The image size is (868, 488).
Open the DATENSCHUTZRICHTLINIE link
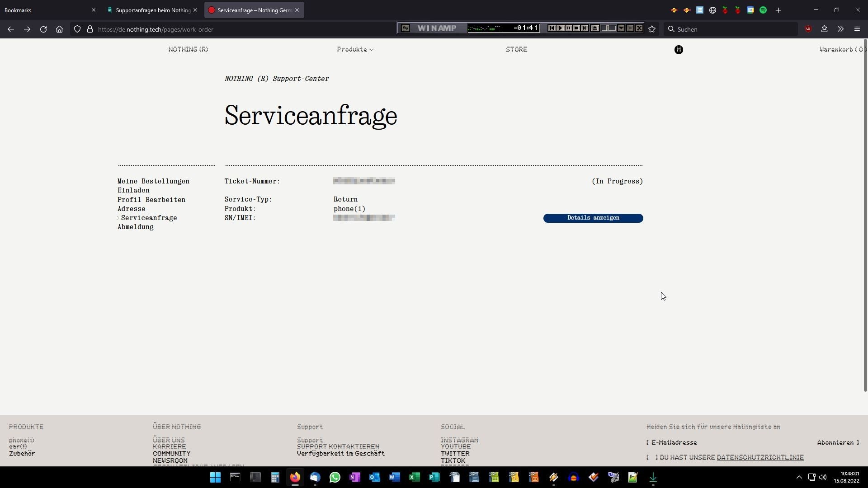(760, 457)
